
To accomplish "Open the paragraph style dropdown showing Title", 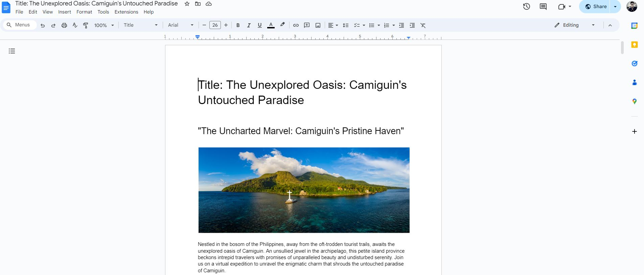I will point(140,25).
